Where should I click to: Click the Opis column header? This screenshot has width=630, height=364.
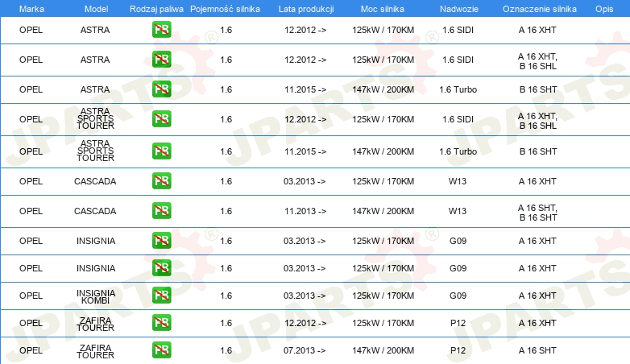click(x=604, y=9)
